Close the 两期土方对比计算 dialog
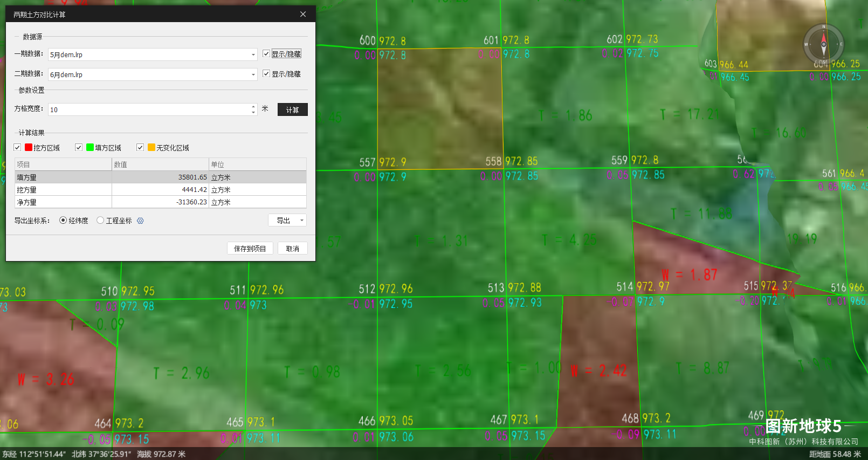Image resolution: width=868 pixels, height=460 pixels. [303, 14]
